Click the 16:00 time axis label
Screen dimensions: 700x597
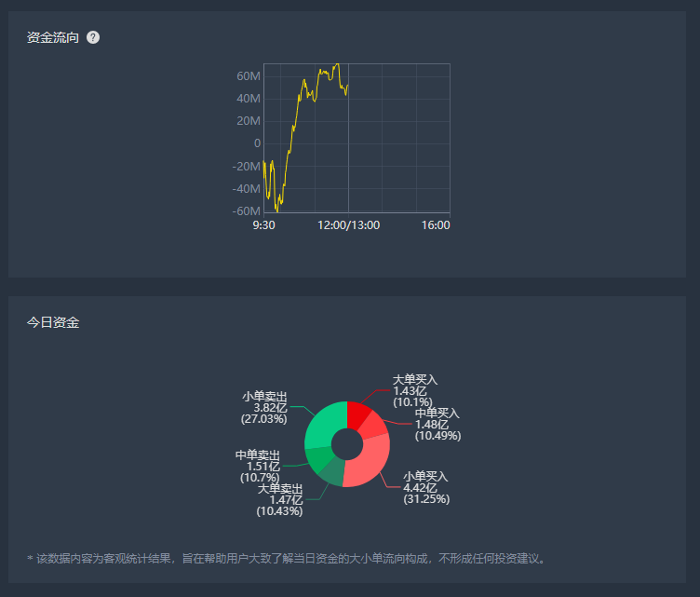[436, 225]
